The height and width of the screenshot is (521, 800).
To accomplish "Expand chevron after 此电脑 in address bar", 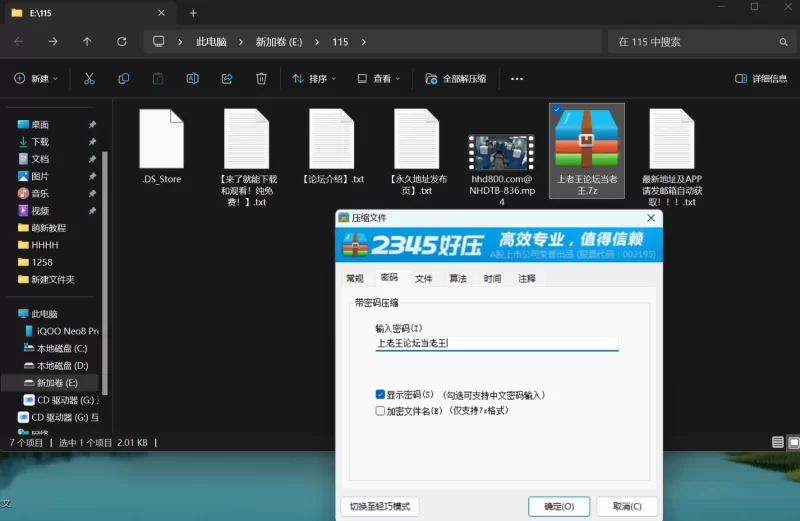I will [x=241, y=42].
